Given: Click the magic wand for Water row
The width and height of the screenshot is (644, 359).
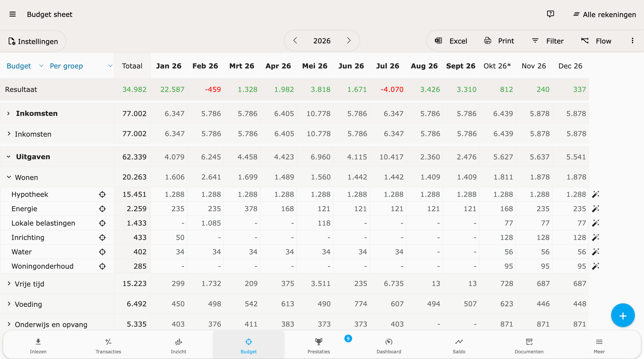Looking at the screenshot, I should coord(595,252).
